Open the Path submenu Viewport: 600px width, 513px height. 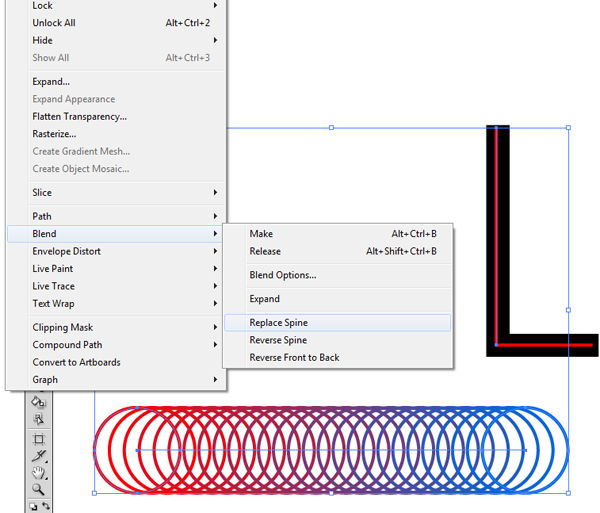coord(117,216)
